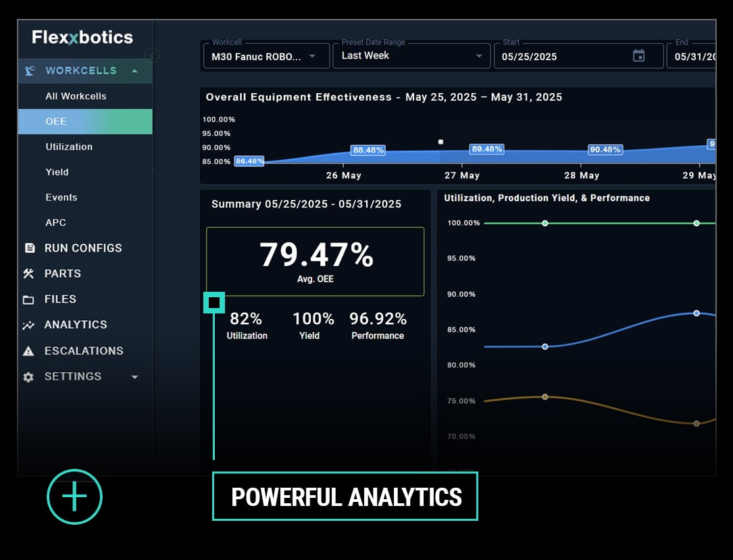Click the Settings gear icon
The image size is (733, 560).
click(29, 376)
